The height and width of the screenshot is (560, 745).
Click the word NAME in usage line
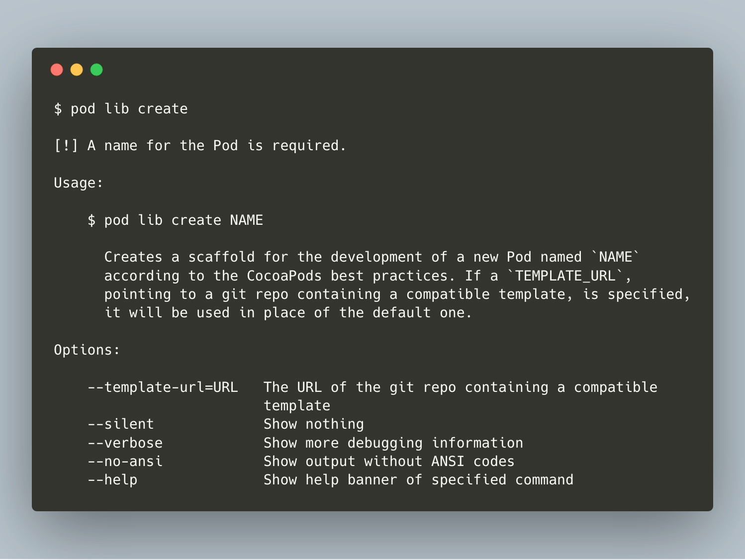click(x=247, y=220)
